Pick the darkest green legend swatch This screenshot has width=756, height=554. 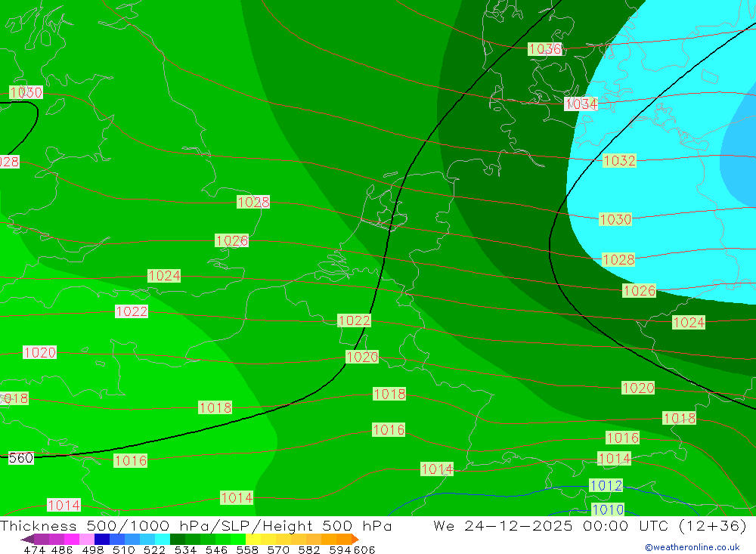(178, 539)
